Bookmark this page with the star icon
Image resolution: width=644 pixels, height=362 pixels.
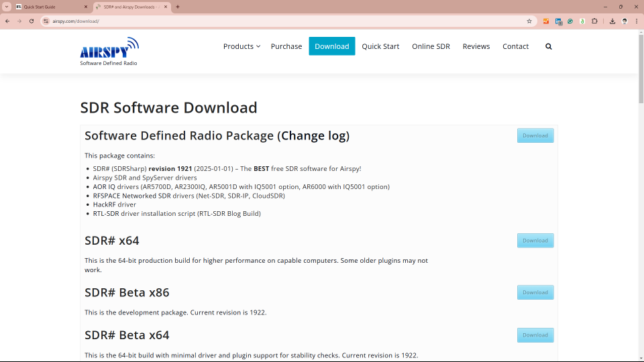pyautogui.click(x=529, y=21)
